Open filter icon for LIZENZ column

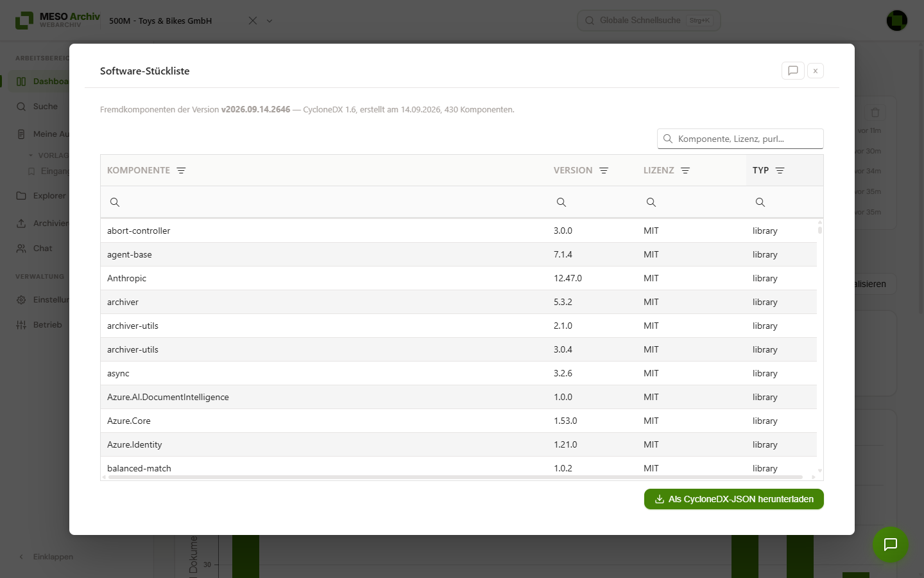click(x=685, y=170)
